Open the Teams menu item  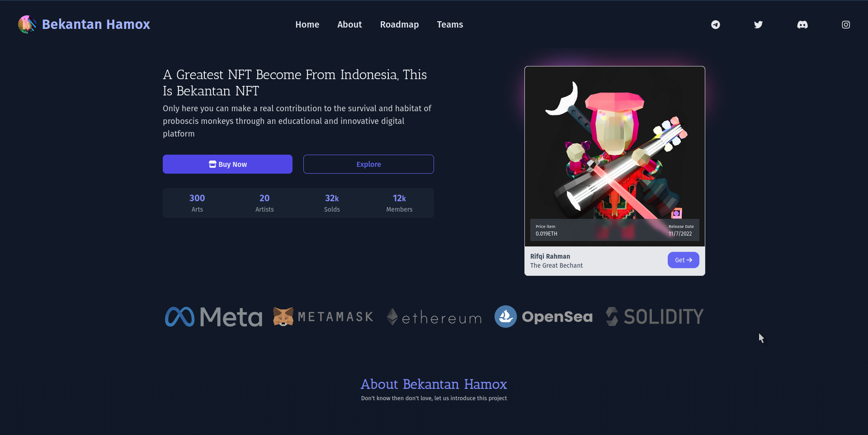pos(450,24)
